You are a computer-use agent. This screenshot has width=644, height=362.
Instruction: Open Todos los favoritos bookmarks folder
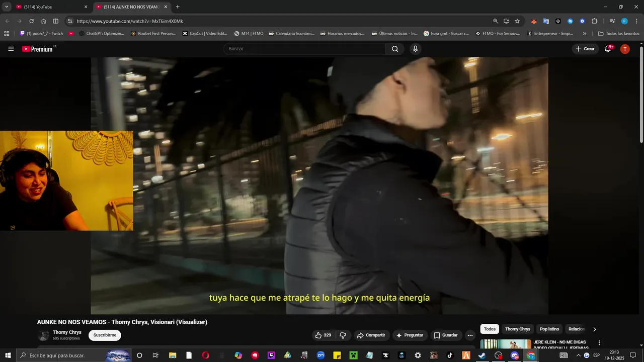point(618,34)
